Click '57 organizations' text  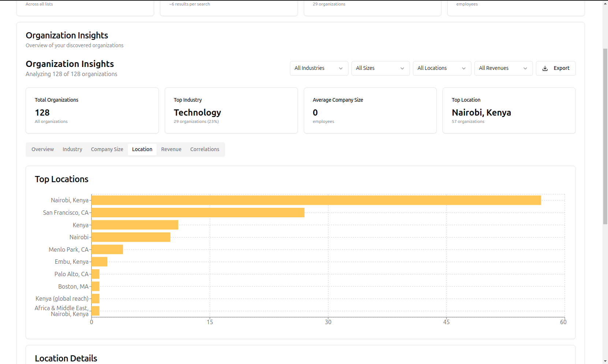click(x=468, y=121)
